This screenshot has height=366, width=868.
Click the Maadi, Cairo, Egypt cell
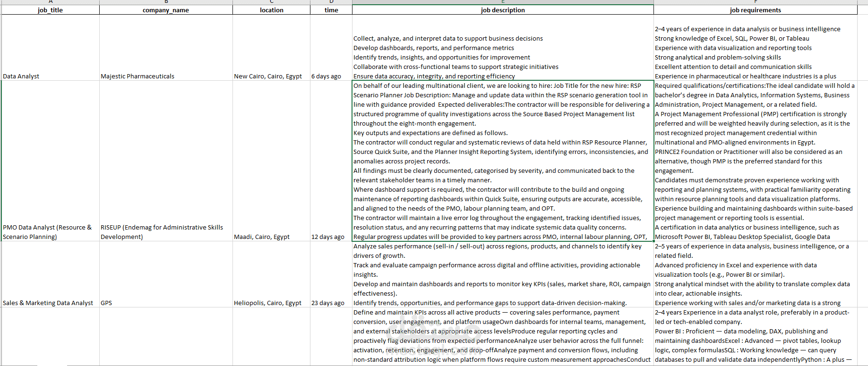pyautogui.click(x=271, y=161)
